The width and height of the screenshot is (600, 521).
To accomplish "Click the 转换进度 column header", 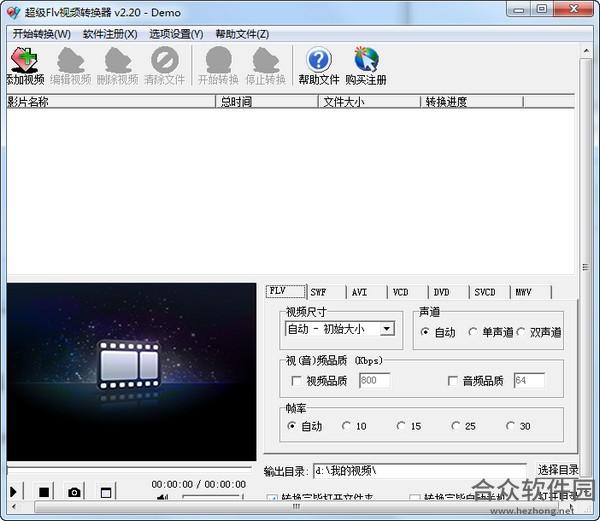I will (472, 102).
